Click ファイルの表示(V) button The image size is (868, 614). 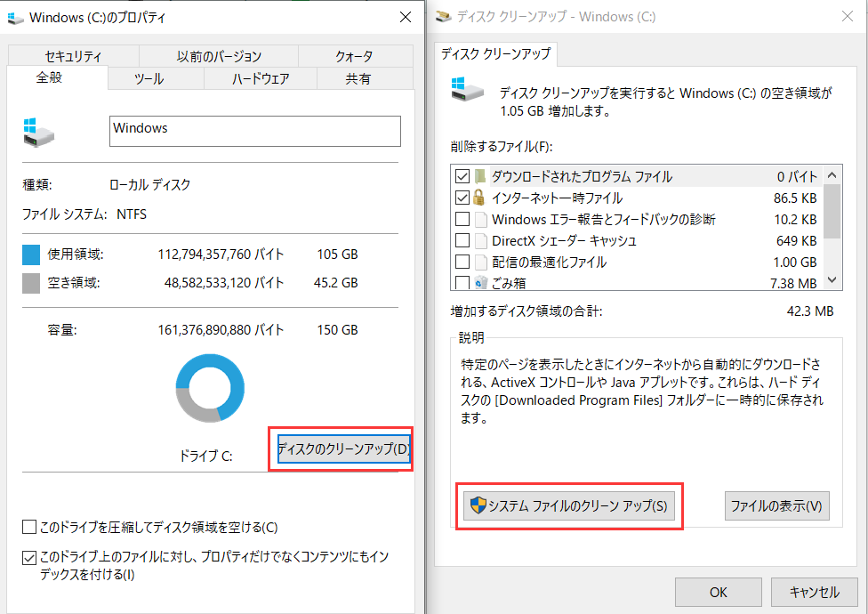(x=776, y=505)
